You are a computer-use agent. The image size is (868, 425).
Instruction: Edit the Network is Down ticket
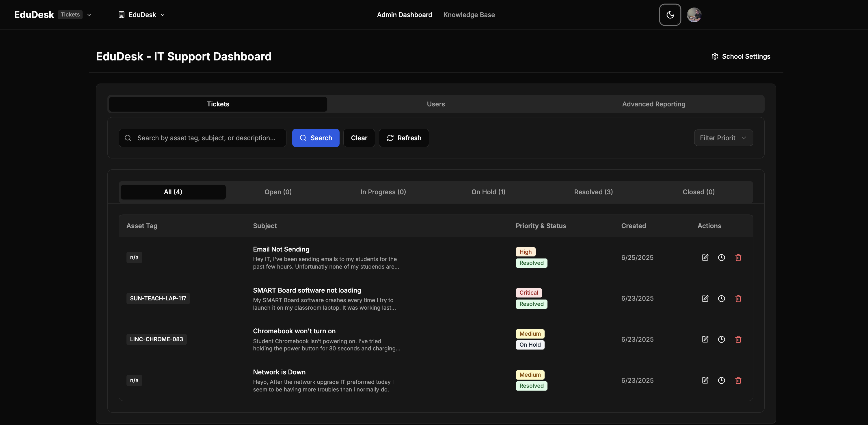(x=705, y=380)
